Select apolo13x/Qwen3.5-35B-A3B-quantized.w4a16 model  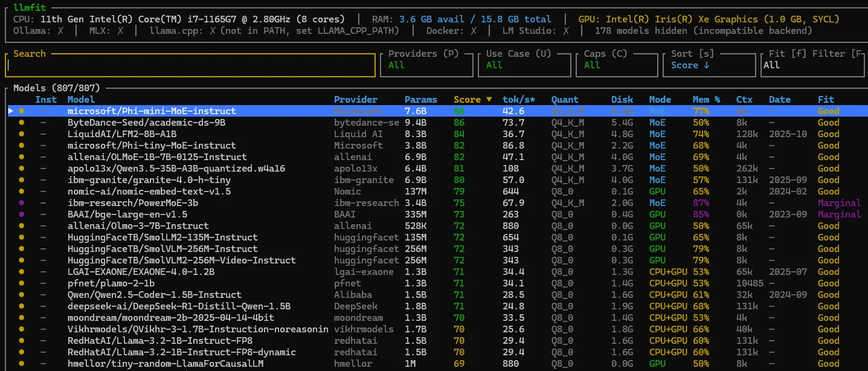pos(176,169)
